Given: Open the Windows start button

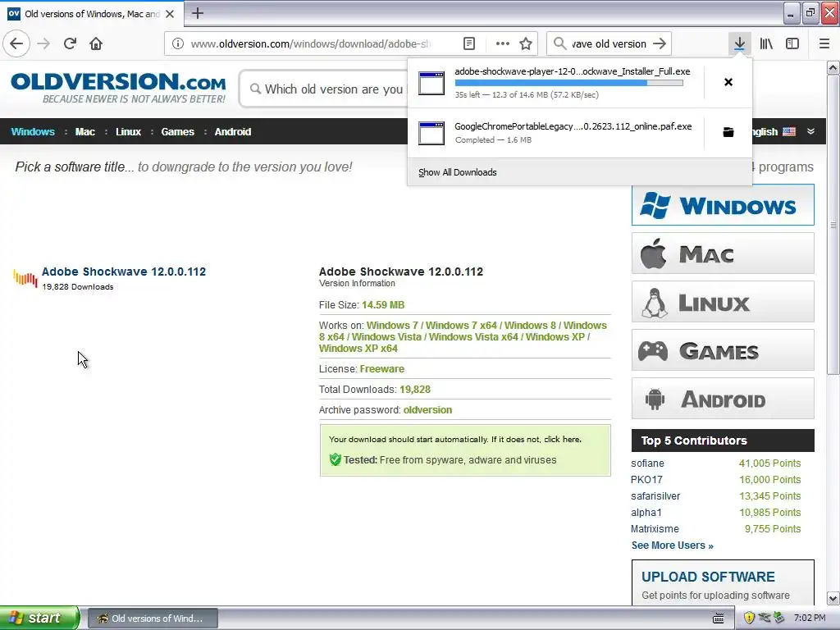Looking at the screenshot, I should click(x=39, y=618).
